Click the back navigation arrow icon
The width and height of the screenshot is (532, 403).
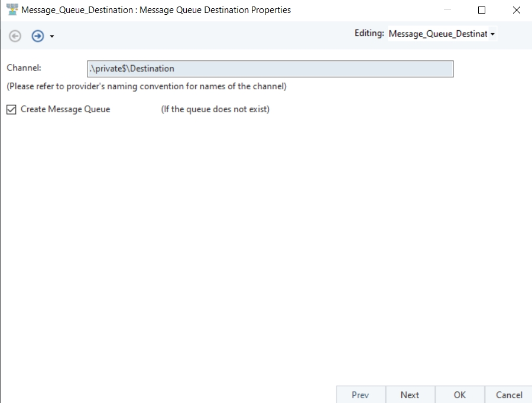(x=15, y=36)
